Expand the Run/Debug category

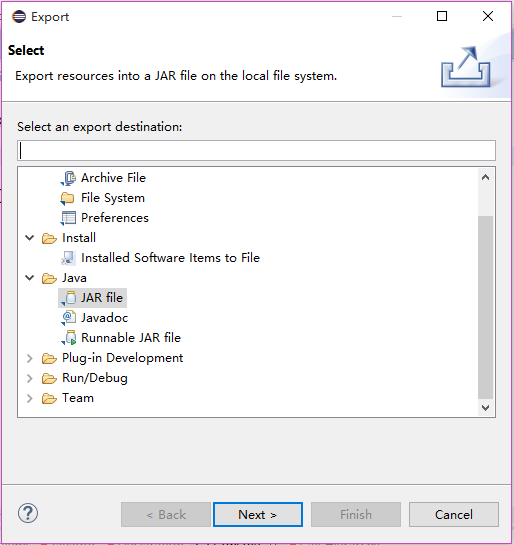[30, 378]
